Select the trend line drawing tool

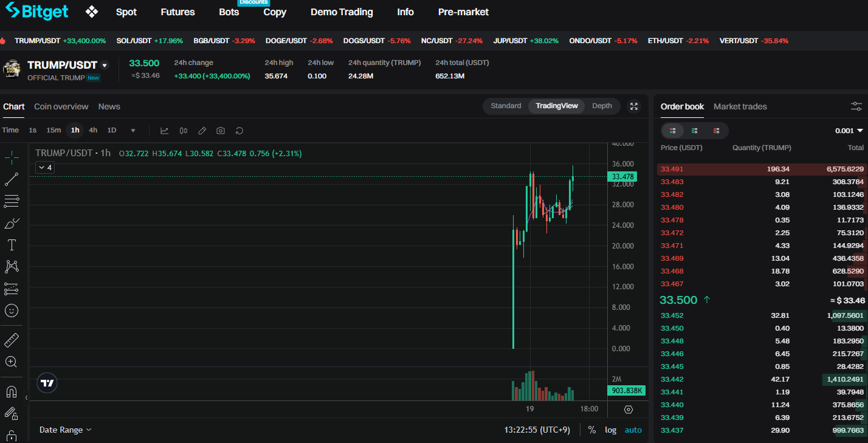point(12,179)
